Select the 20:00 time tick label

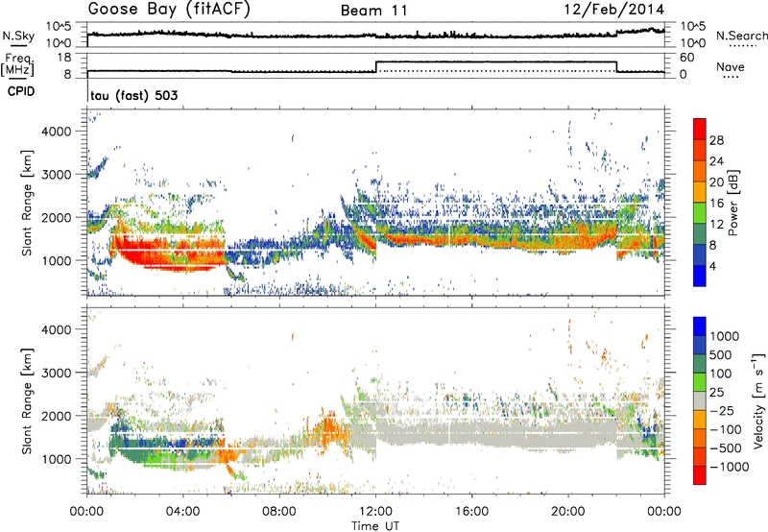pyautogui.click(x=568, y=512)
